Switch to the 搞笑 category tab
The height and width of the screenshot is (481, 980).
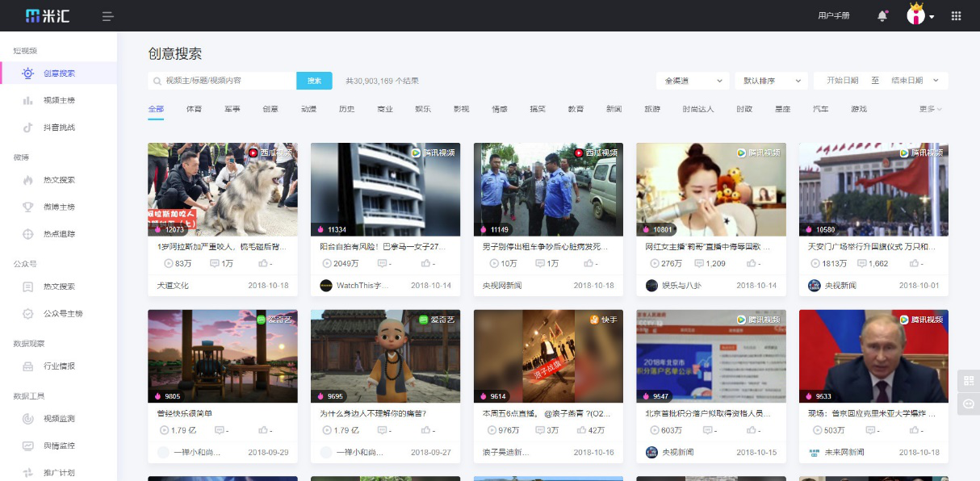(x=537, y=107)
